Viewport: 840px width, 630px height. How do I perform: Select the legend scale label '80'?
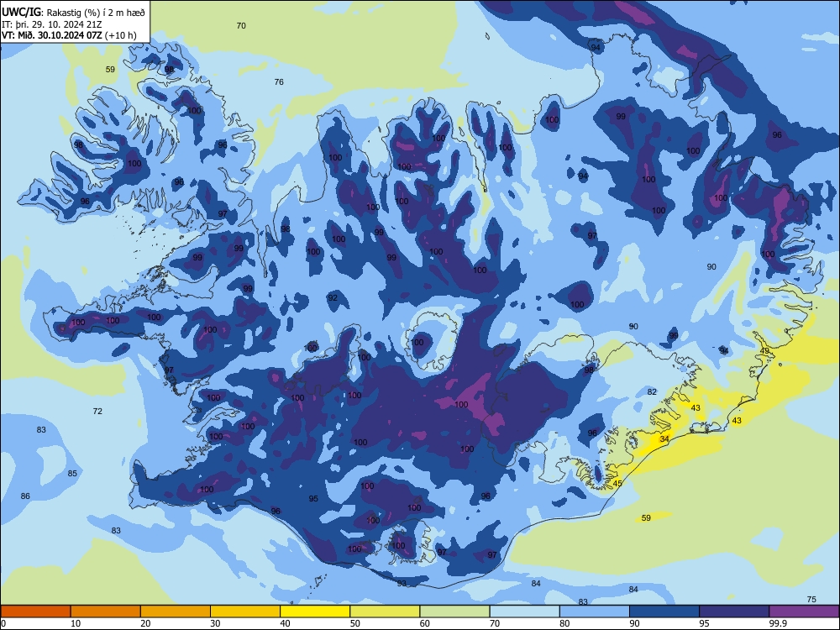click(564, 623)
